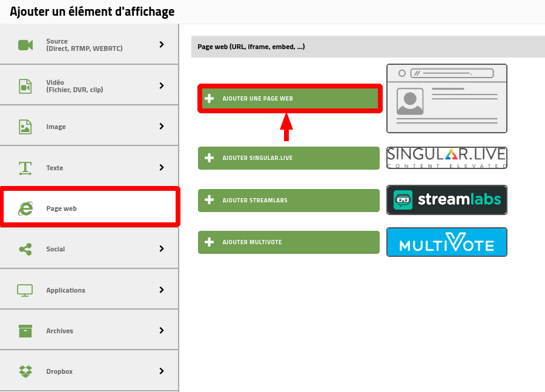Screen dimensions: 545x392
Task: Expand the Vidéo chevron arrow
Action: point(162,85)
